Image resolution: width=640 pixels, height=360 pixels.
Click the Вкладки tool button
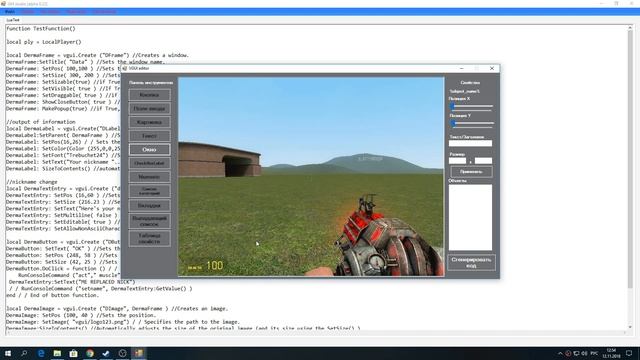click(149, 205)
